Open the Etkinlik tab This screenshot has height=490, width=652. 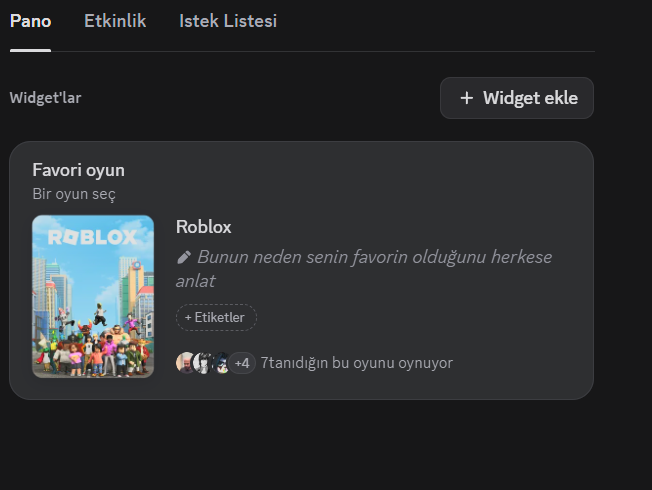pos(115,21)
